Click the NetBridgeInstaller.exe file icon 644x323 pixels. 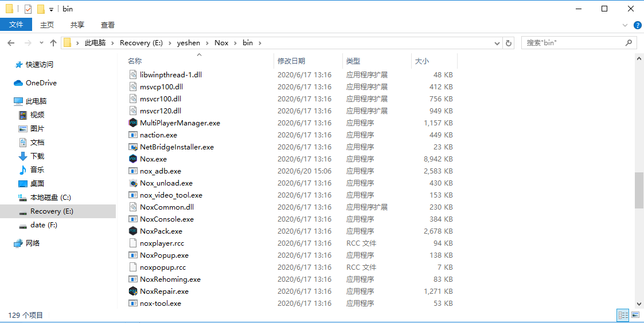click(x=133, y=147)
